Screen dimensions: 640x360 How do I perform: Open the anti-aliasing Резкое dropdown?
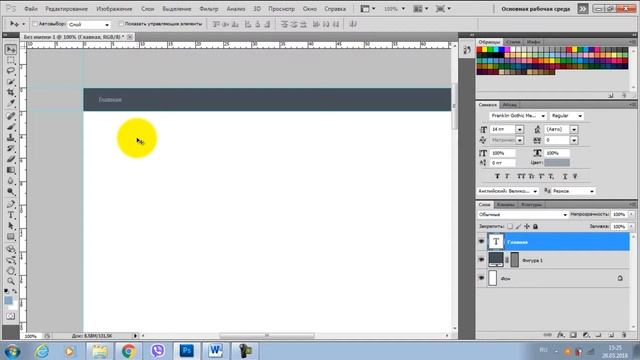(573, 191)
